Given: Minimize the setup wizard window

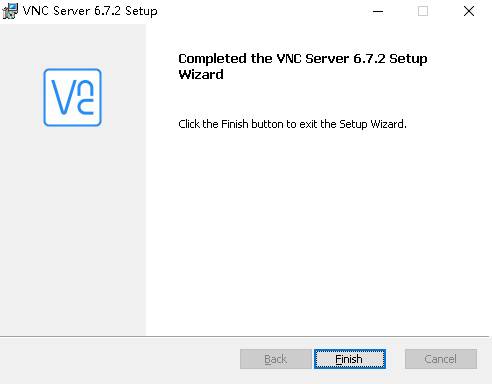Looking at the screenshot, I should (378, 11).
